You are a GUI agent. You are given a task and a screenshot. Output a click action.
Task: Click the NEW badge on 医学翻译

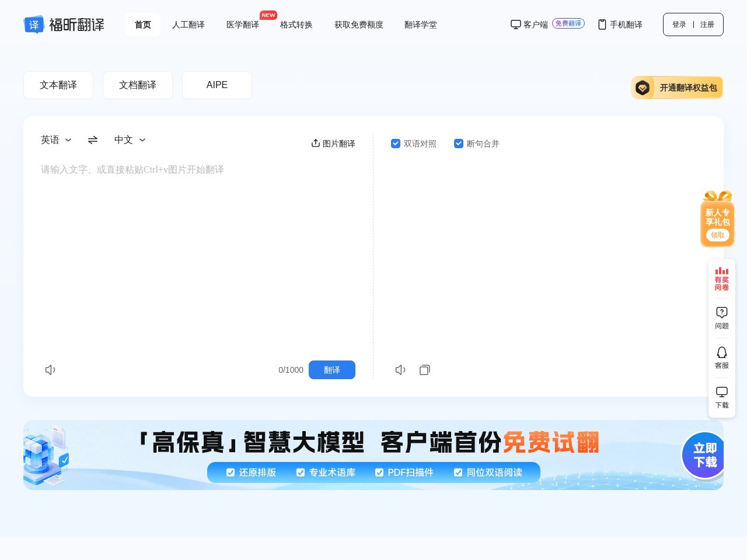point(268,15)
